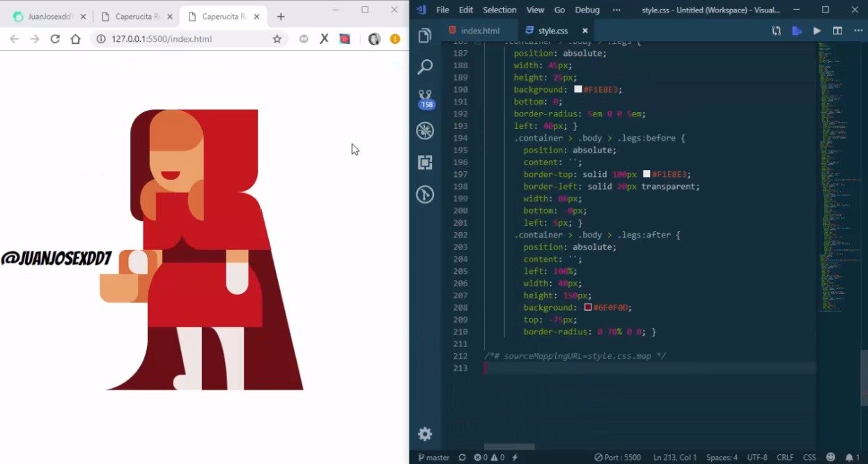Change file encoding via UTF-8

tap(757, 458)
